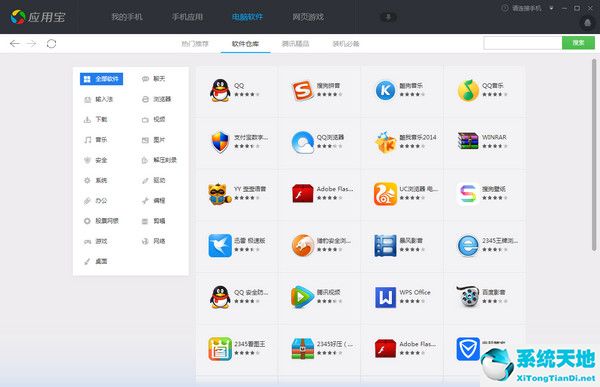The image size is (600, 387).
Task: Click the search input field
Action: click(523, 43)
